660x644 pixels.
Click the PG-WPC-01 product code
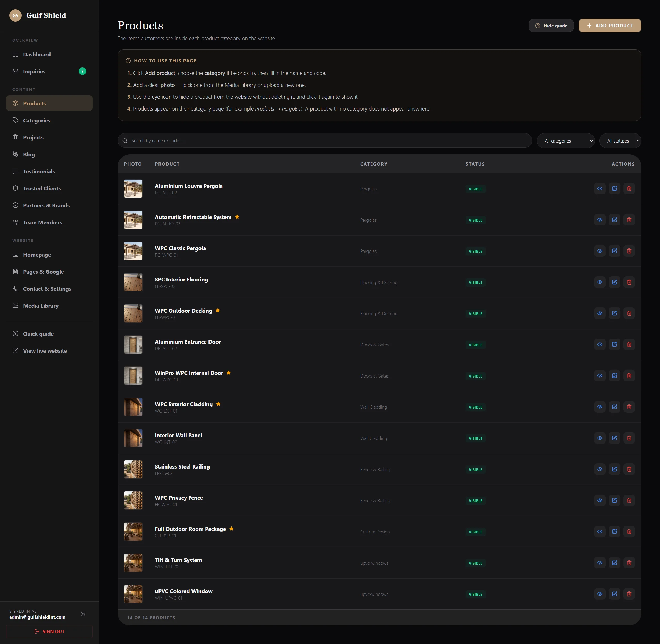(166, 255)
